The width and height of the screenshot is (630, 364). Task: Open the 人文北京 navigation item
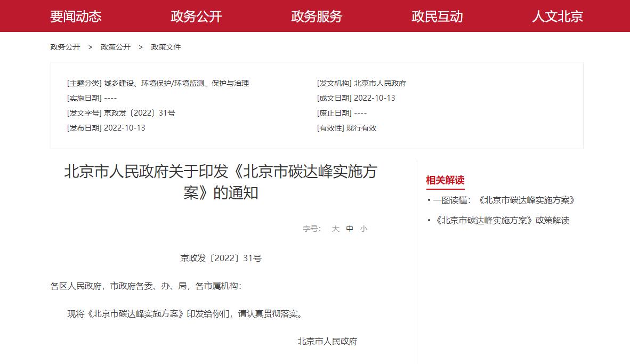558,17
